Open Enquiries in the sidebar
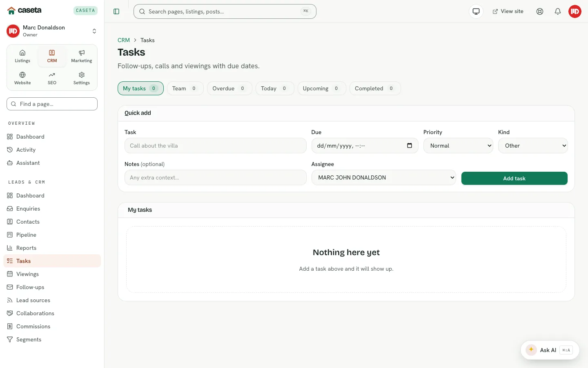 click(52, 209)
